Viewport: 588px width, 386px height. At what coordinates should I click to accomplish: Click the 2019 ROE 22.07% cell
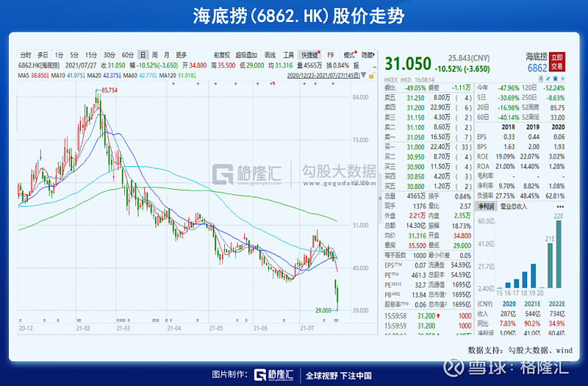coord(529,157)
